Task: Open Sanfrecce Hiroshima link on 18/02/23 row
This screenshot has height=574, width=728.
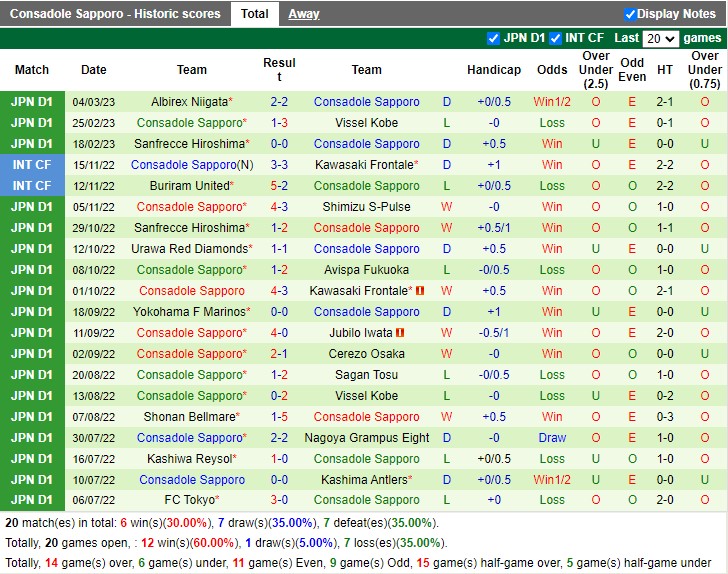Action: coord(189,144)
